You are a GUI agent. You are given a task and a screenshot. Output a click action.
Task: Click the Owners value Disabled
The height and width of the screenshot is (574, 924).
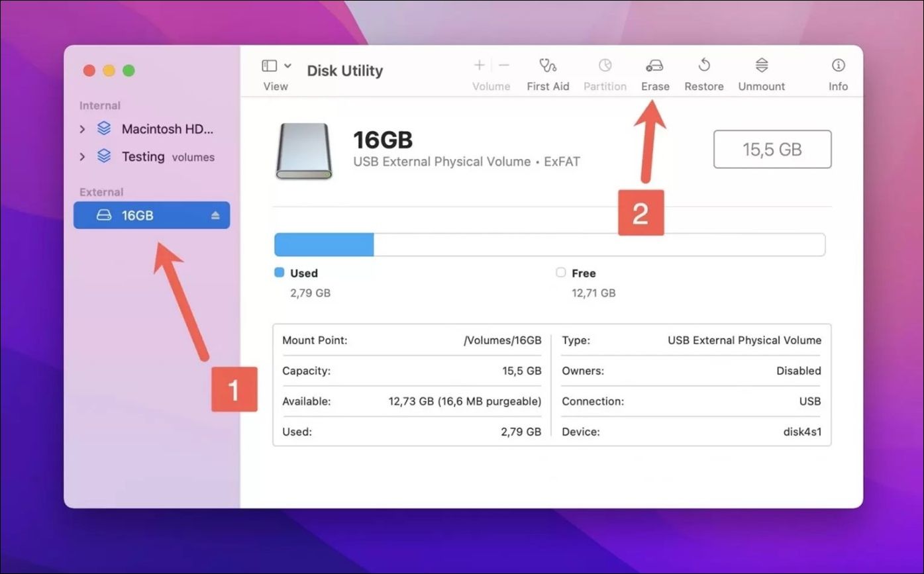click(x=799, y=371)
